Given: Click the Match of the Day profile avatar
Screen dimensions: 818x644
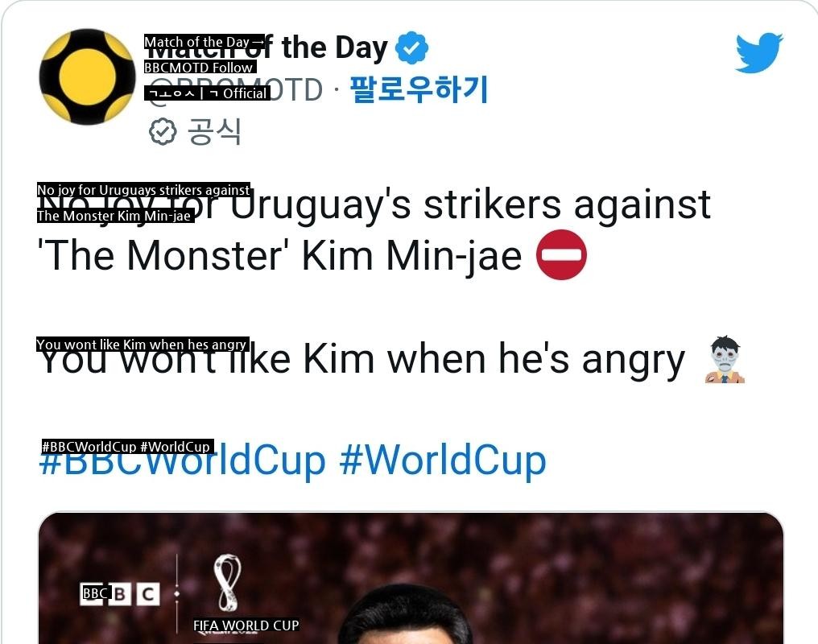Looking at the screenshot, I should 87,76.
